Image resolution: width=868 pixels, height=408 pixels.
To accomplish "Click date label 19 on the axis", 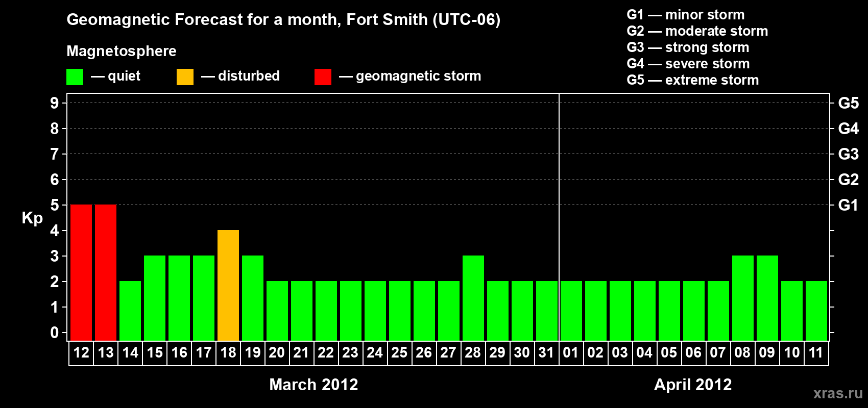I will [x=253, y=352].
